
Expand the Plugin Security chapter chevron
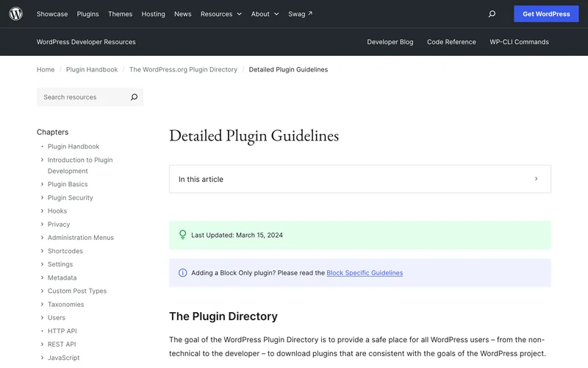(x=42, y=197)
